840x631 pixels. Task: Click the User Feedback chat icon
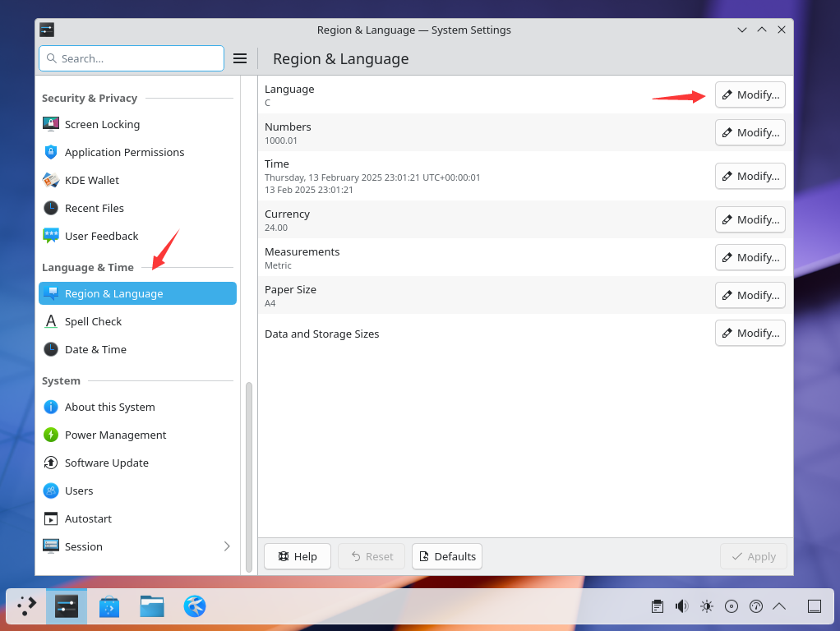pos(51,236)
